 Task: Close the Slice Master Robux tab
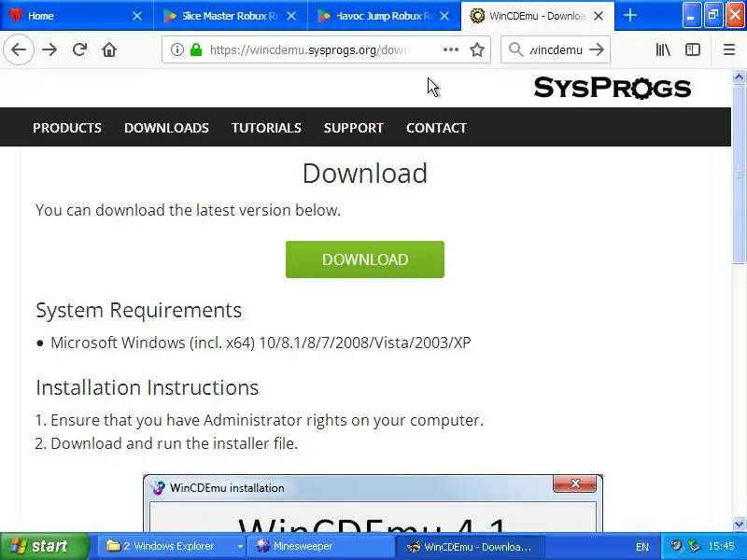coord(291,16)
